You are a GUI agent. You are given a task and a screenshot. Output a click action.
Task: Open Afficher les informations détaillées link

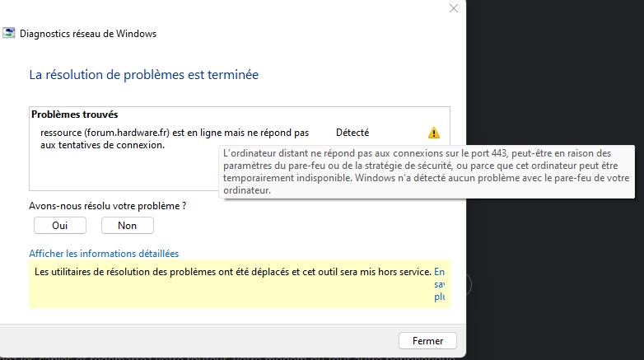[104, 254]
